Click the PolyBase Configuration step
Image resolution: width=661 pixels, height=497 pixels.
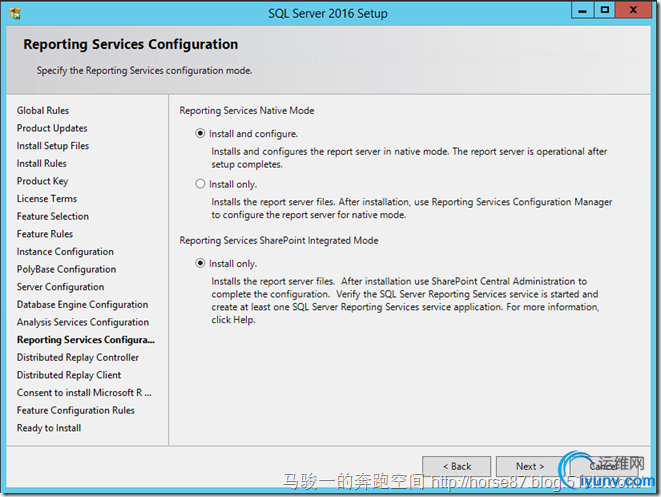tap(67, 269)
